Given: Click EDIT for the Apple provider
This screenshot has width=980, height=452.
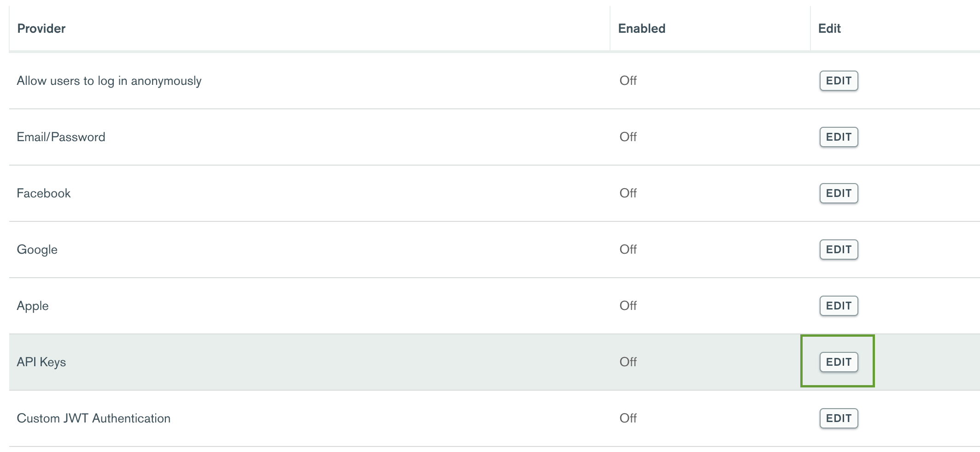Looking at the screenshot, I should [838, 305].
